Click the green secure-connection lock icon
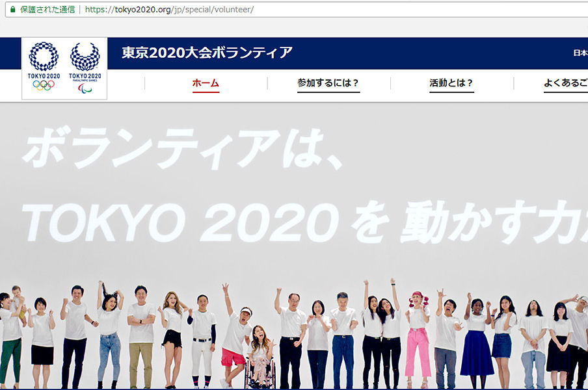Image resolution: width=588 pixels, height=390 pixels. [x=13, y=9]
